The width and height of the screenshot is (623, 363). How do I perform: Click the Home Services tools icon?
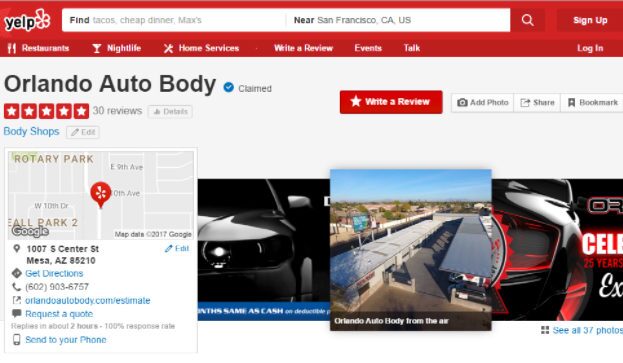tap(168, 48)
